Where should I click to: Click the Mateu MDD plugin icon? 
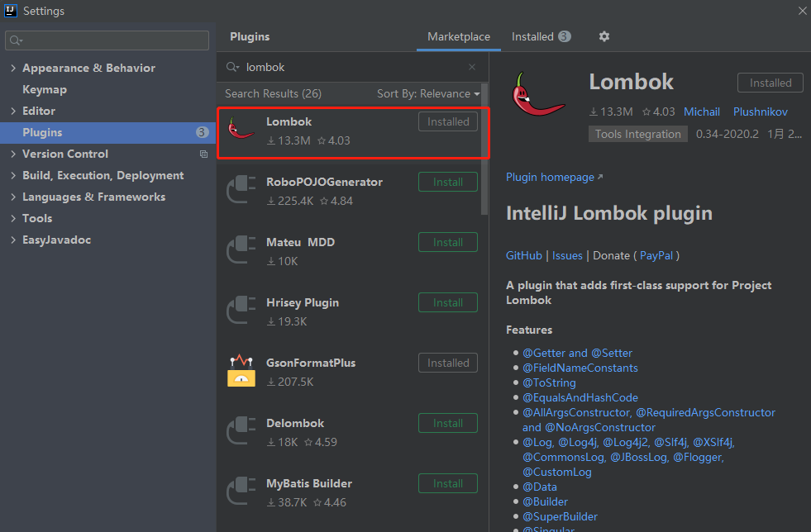[x=241, y=250]
